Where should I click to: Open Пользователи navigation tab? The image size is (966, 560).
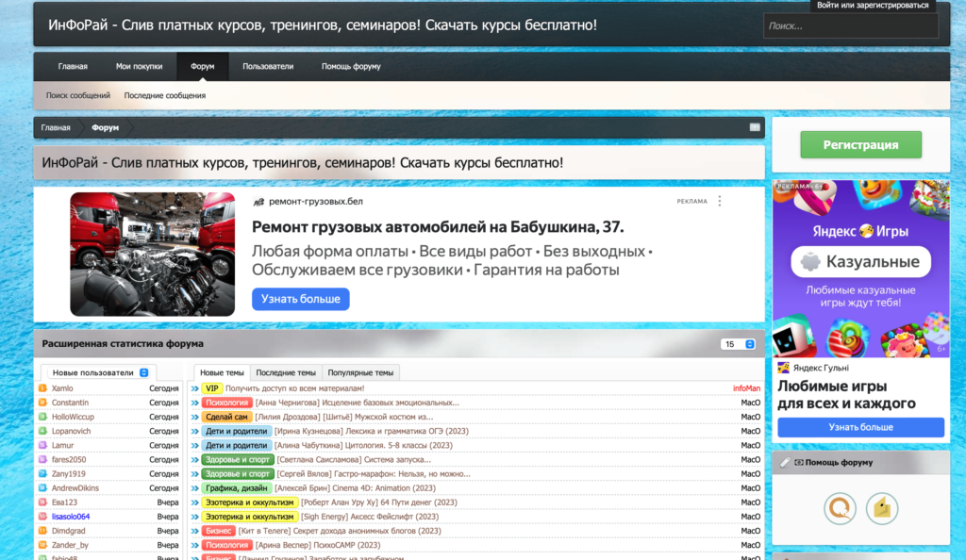pos(268,66)
